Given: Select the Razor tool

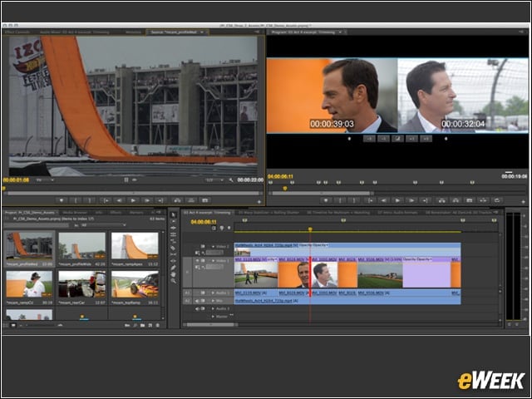Looking at the screenshot, I should click(x=174, y=248).
